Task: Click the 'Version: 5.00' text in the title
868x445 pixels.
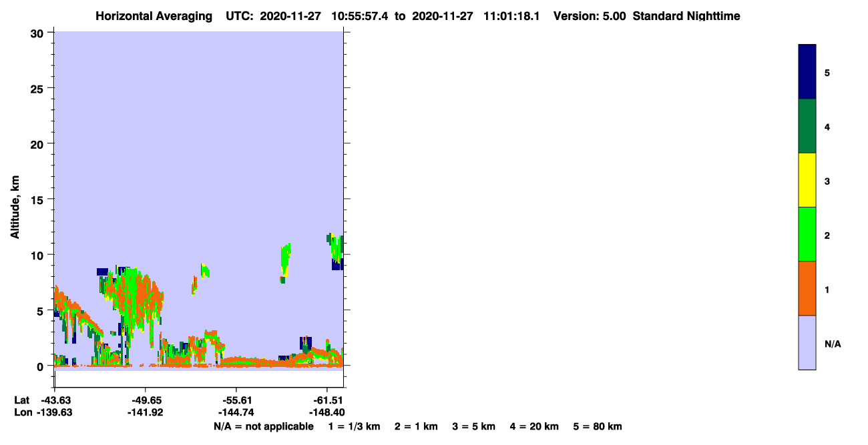Action: [590, 16]
